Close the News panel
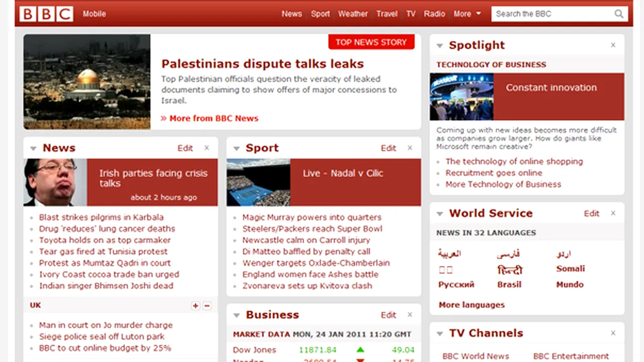Screen dimensions: 644x362 click(x=207, y=148)
